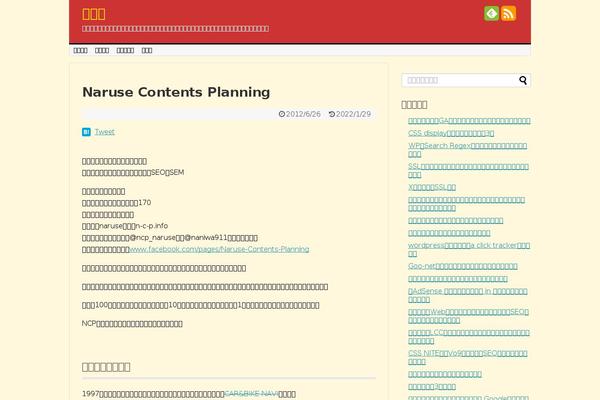Screen dimensions: 600x400
Task: Select the third navigation menu item
Action: pos(125,49)
